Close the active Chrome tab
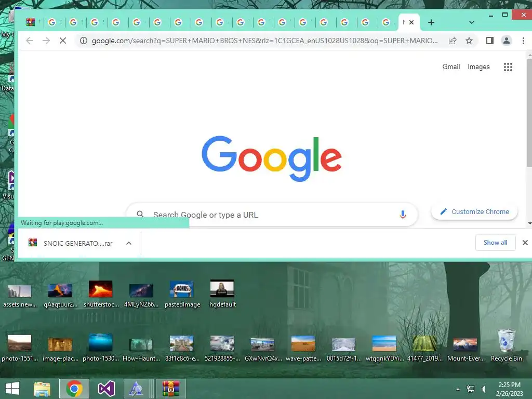Screen dimensions: 532x399 coord(411,22)
